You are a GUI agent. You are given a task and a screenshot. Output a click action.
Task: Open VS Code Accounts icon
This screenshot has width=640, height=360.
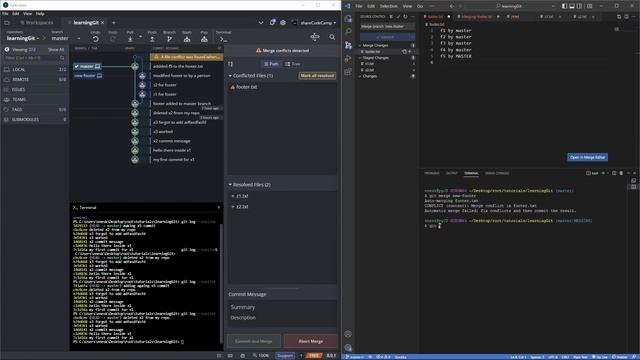click(x=348, y=334)
